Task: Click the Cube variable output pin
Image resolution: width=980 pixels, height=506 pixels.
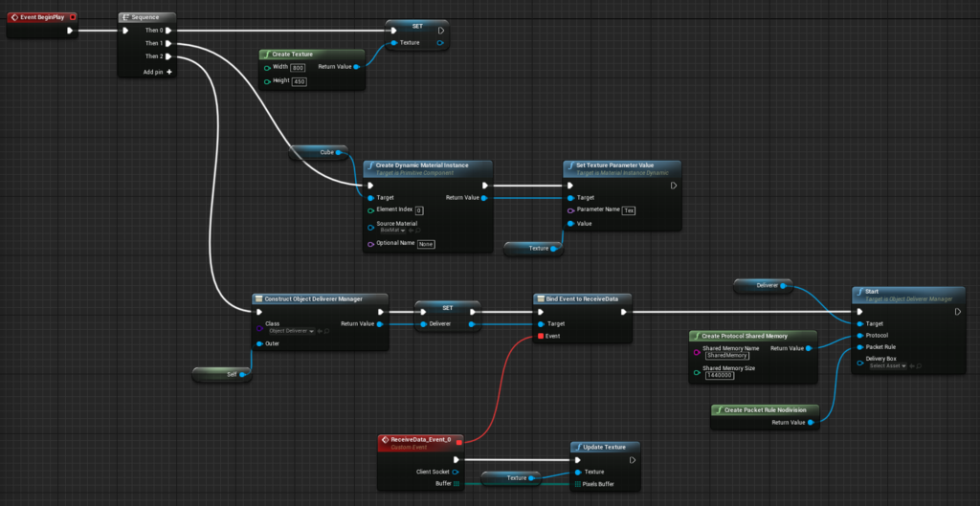Action: [339, 152]
